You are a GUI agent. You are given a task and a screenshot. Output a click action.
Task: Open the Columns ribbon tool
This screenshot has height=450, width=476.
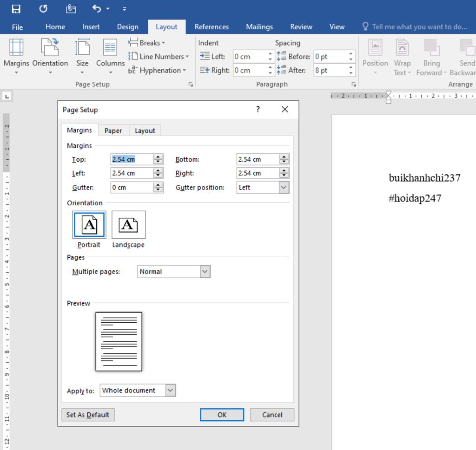point(110,57)
